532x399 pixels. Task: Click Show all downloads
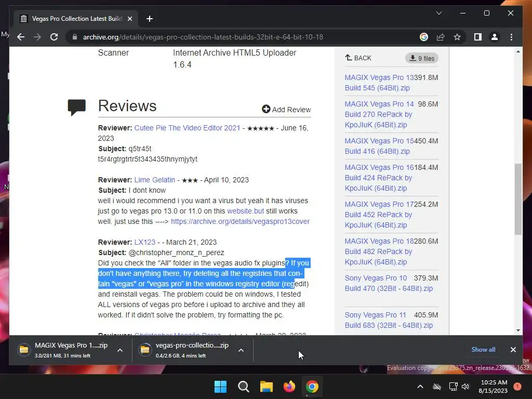(483, 350)
